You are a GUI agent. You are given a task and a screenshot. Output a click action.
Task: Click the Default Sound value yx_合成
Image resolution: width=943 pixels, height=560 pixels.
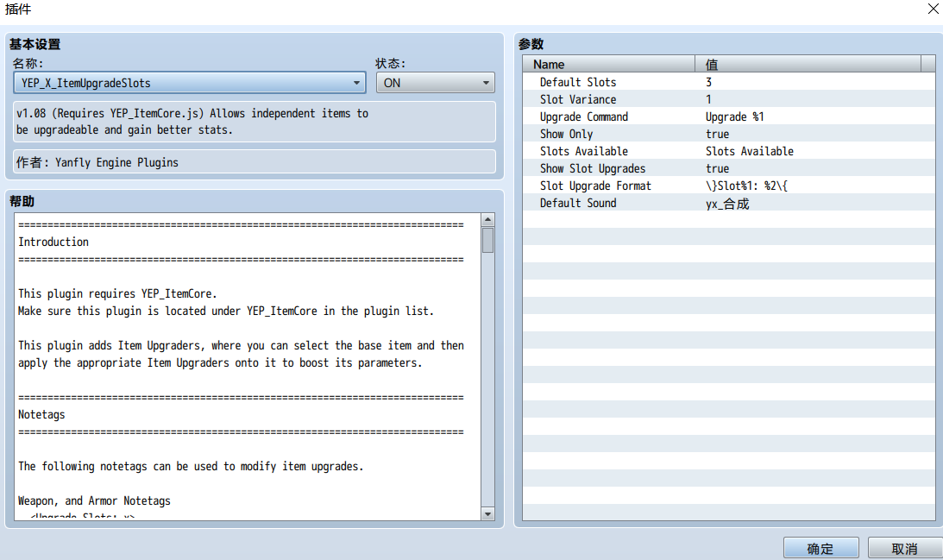727,204
